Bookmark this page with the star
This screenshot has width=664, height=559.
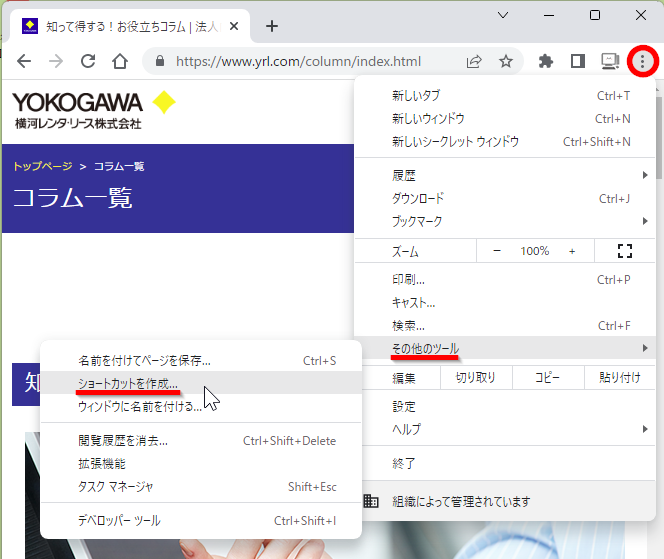coord(506,62)
